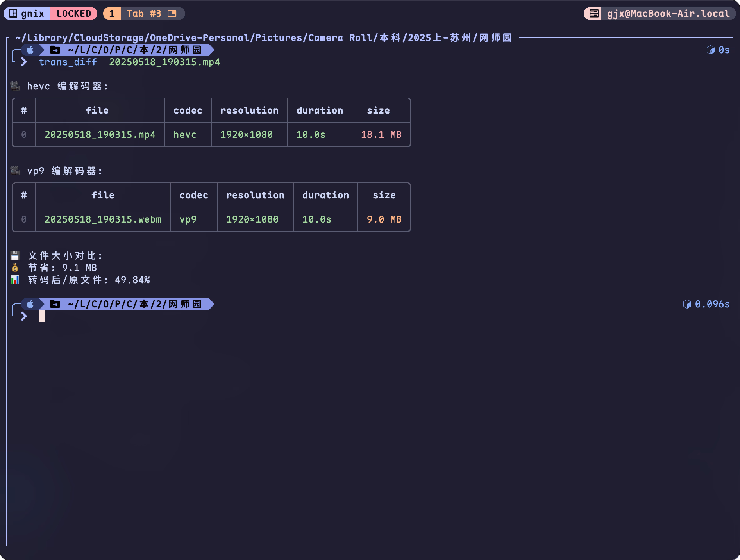Screen dimensions: 740x560
Task: Click the folder icon in the first prompt
Action: tap(55, 50)
